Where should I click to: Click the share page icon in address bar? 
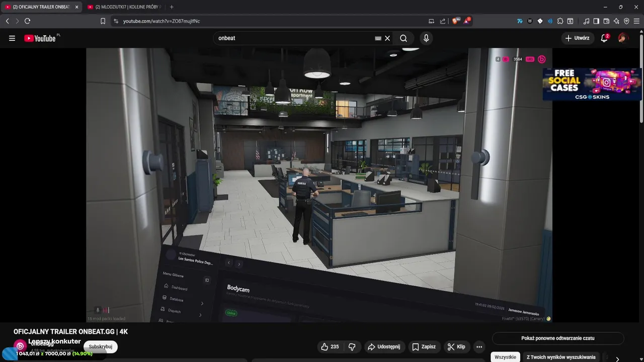[443, 21]
